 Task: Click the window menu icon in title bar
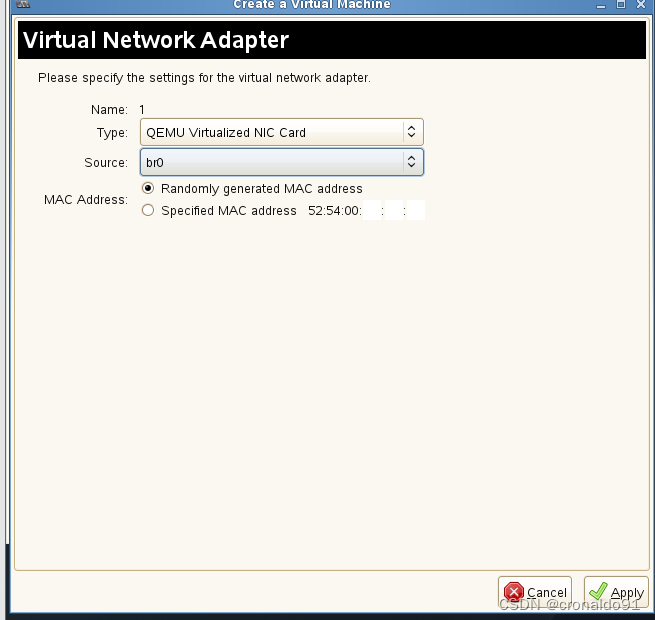coord(23,4)
